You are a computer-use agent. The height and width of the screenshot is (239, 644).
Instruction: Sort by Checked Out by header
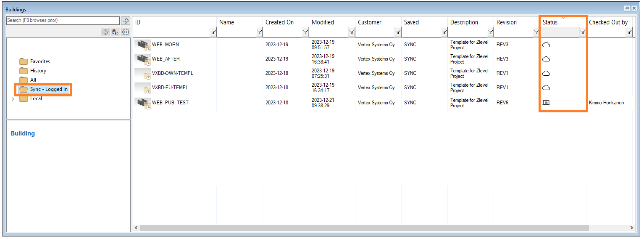click(x=609, y=22)
